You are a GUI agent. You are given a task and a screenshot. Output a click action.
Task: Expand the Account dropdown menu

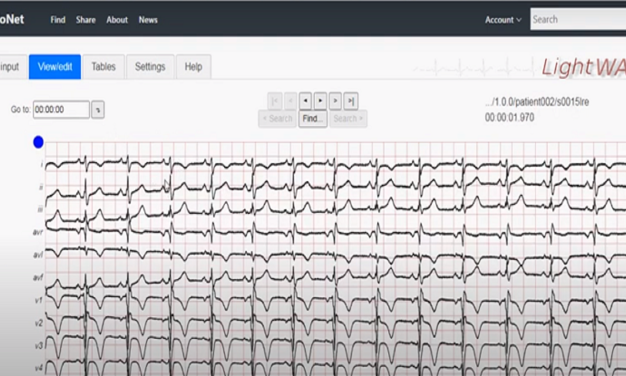(503, 20)
